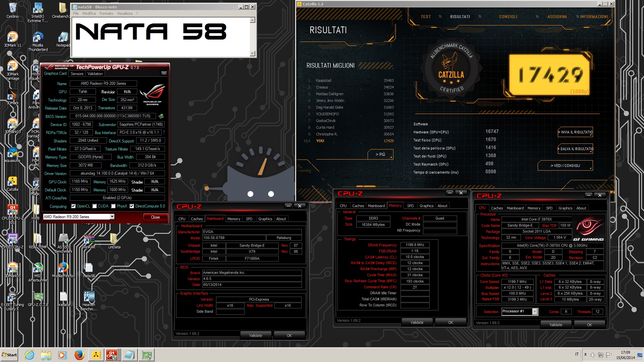Click BIOS Version field in GPU-Z
Viewport: 644px width, 362px height.
tap(113, 116)
